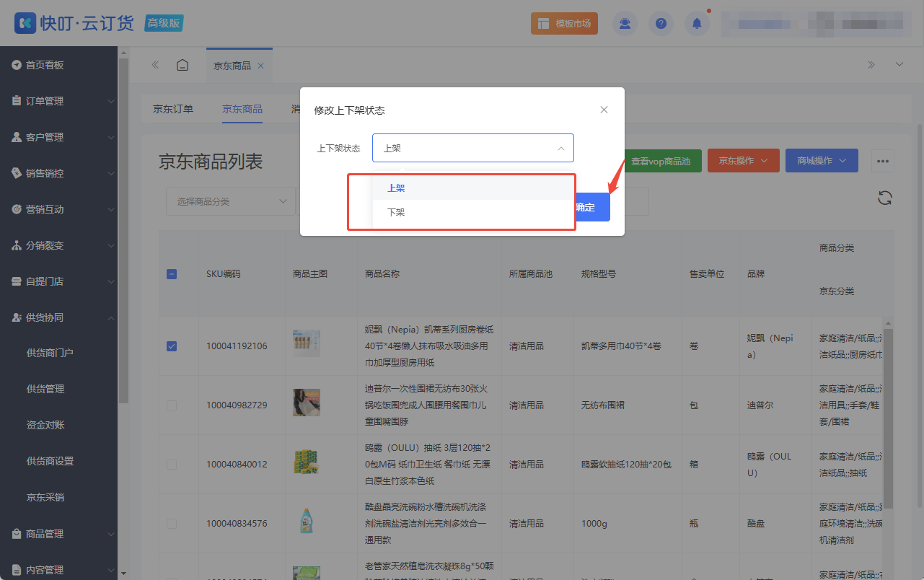Open 迪普尔 apron product thumbnail
Screen dimensions: 924x580
click(x=307, y=403)
